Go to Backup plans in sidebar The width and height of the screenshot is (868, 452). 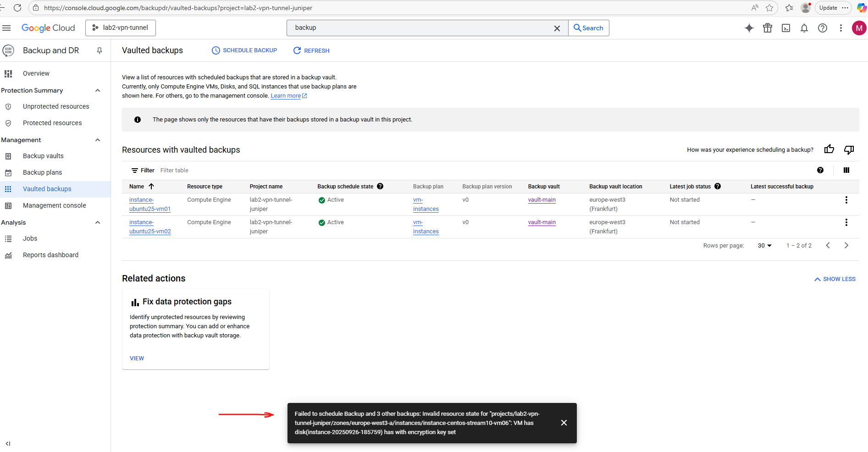pyautogui.click(x=42, y=172)
